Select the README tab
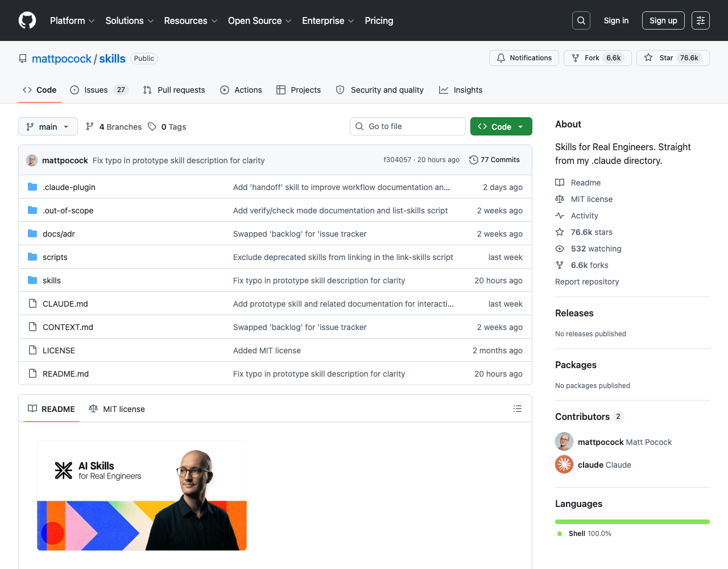Screen dimensions: 728x569 click(x=51, y=409)
